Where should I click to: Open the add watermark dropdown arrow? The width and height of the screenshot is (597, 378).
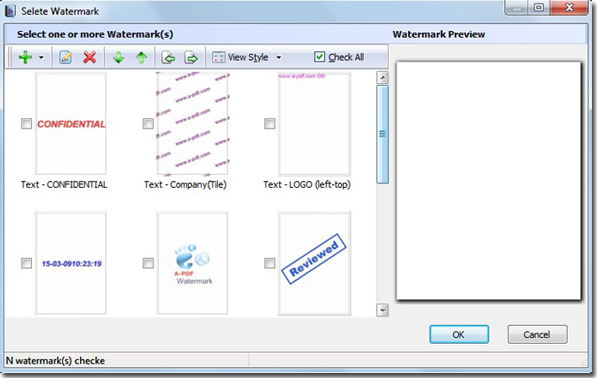click(41, 57)
